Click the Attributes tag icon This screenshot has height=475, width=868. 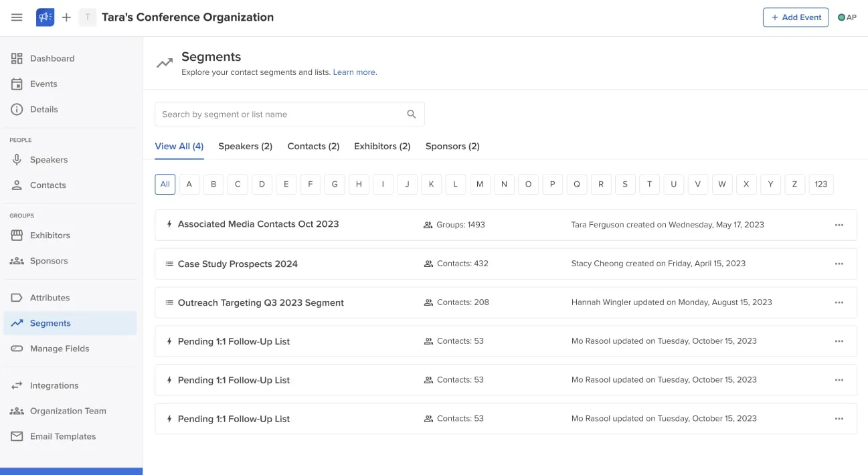coord(17,298)
